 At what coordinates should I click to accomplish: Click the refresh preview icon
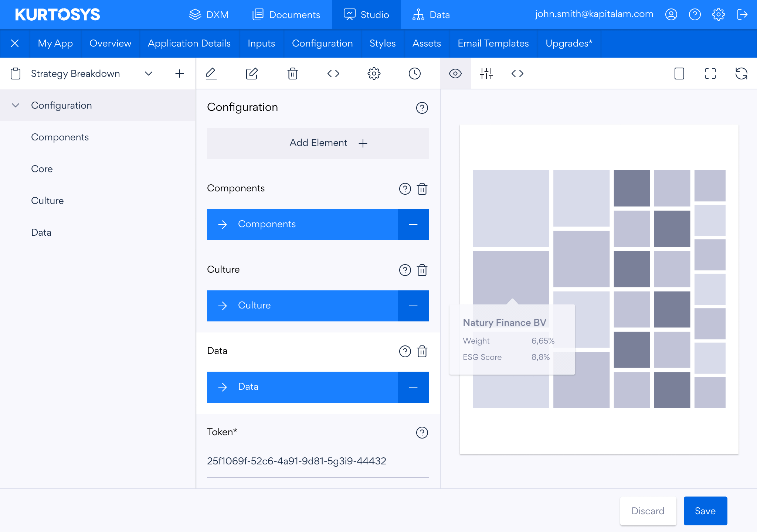coord(741,74)
